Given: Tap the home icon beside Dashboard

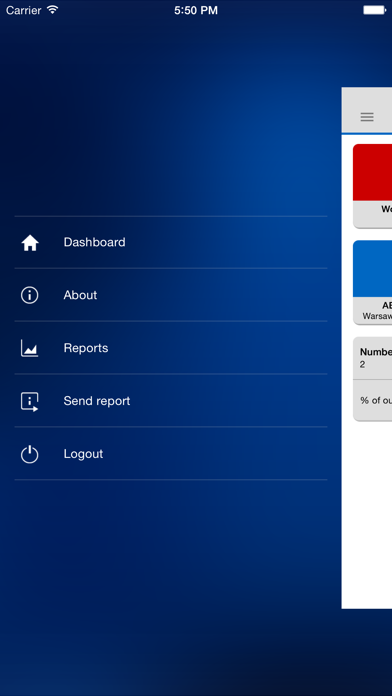Looking at the screenshot, I should (x=30, y=243).
